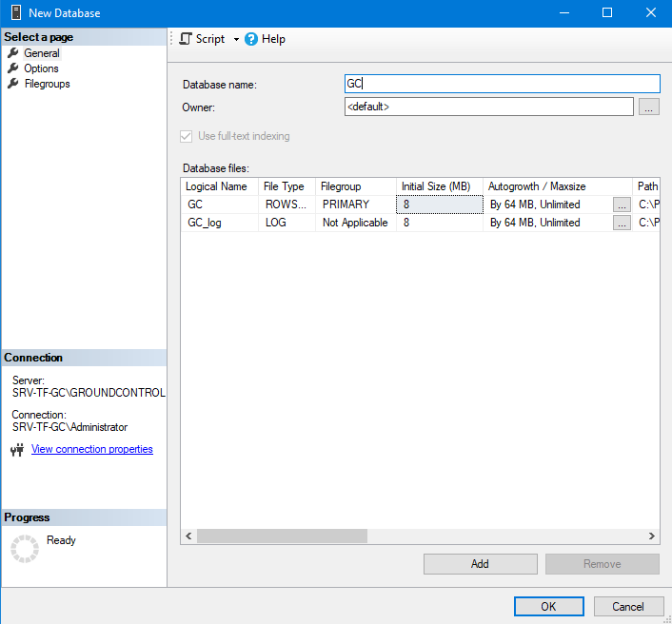
Task: Confirm with the OK button
Action: click(548, 606)
